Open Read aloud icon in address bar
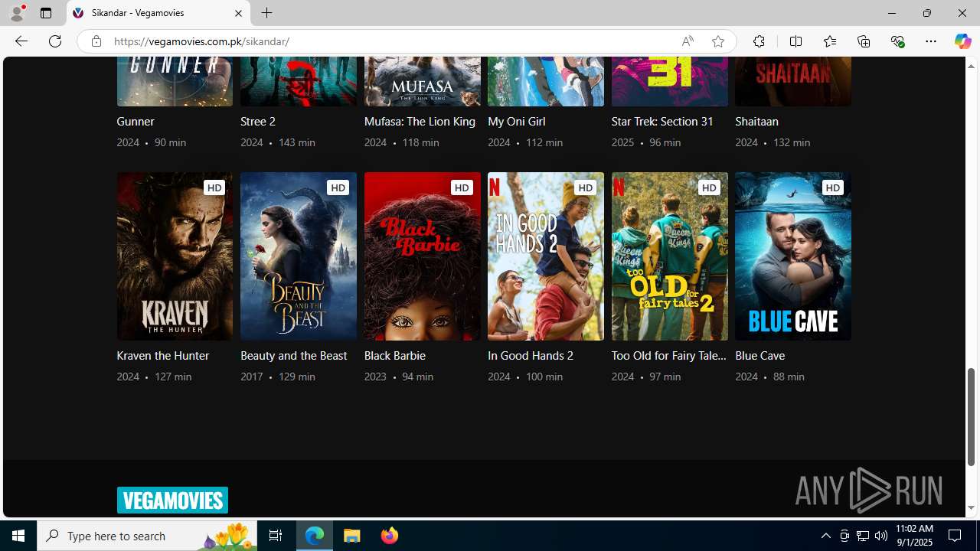Screen dimensions: 980x551 tap(688, 41)
